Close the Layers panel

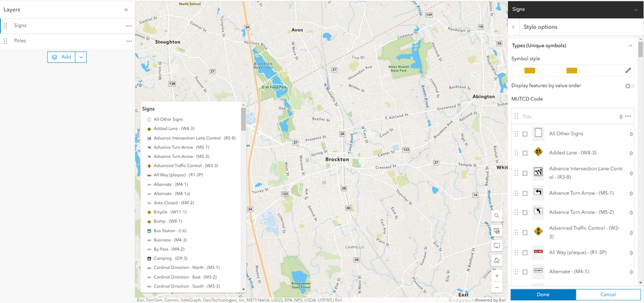[x=126, y=10]
